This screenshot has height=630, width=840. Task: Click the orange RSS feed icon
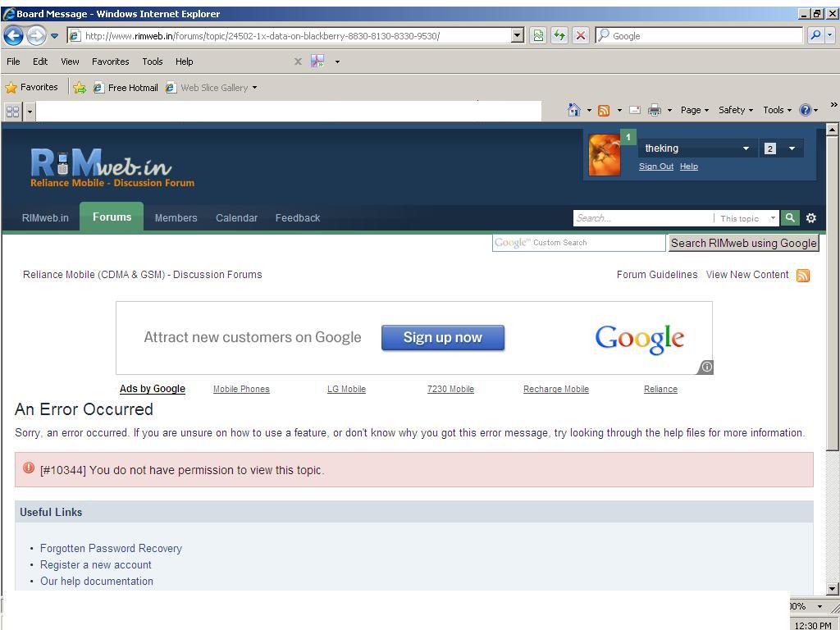coord(803,276)
